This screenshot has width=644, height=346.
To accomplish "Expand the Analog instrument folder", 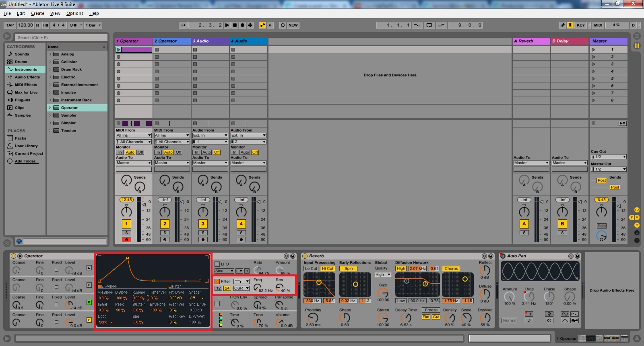I will point(50,54).
